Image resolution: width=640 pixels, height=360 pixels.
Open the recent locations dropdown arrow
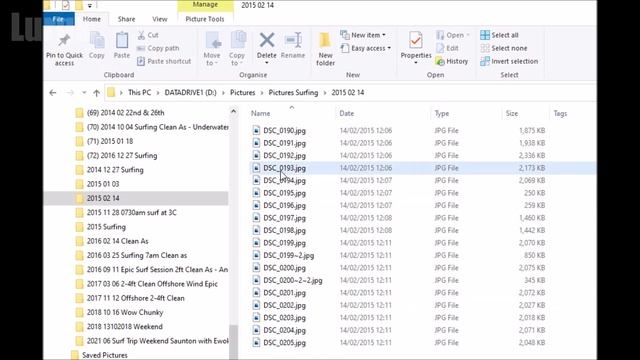[84, 93]
